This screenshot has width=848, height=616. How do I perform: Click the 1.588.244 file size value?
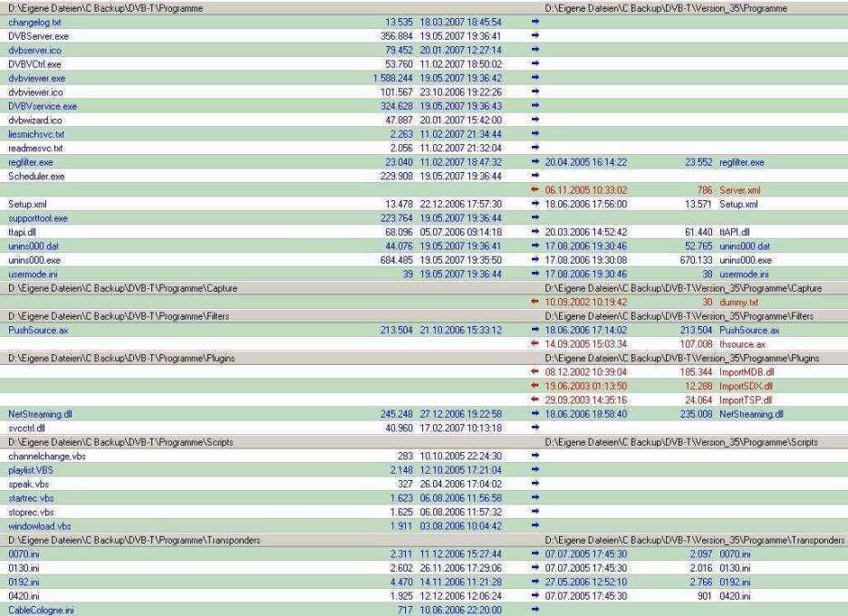coord(392,79)
